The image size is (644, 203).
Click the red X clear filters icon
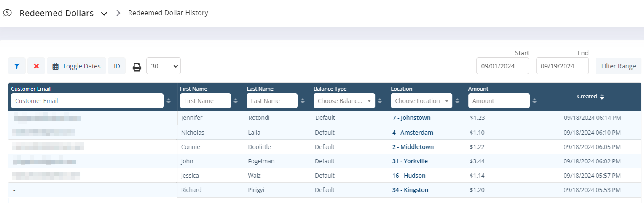click(x=36, y=66)
